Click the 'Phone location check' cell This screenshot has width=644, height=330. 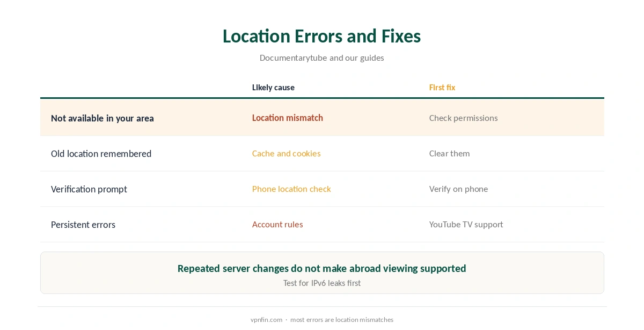291,189
